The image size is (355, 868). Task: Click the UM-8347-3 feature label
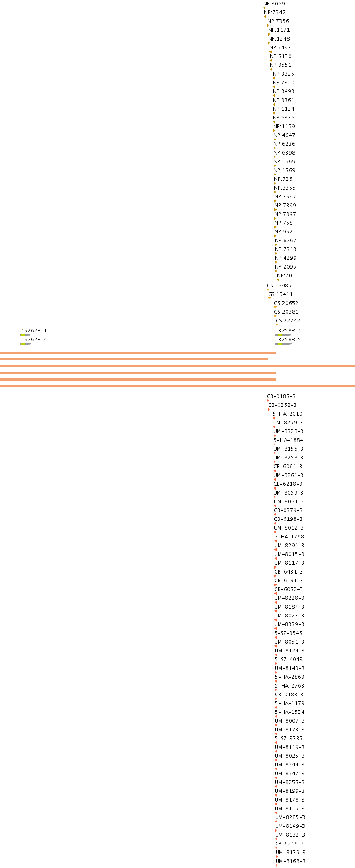coord(290,774)
